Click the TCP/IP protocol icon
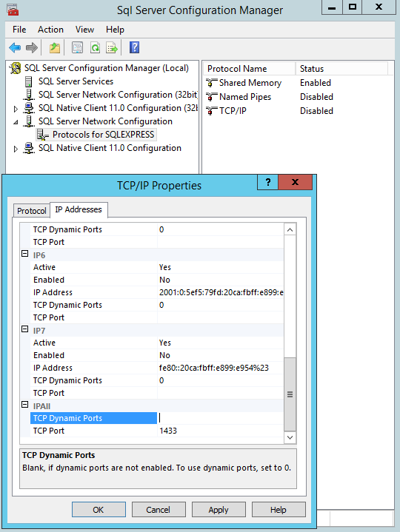The width and height of the screenshot is (400, 532). coord(212,111)
